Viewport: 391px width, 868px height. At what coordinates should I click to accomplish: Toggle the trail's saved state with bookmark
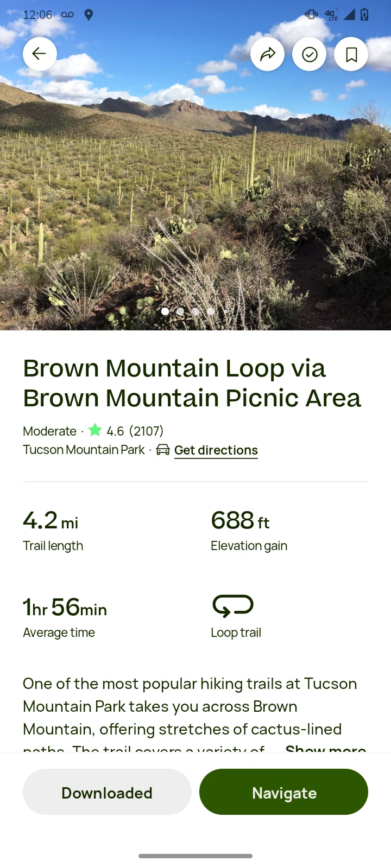351,54
